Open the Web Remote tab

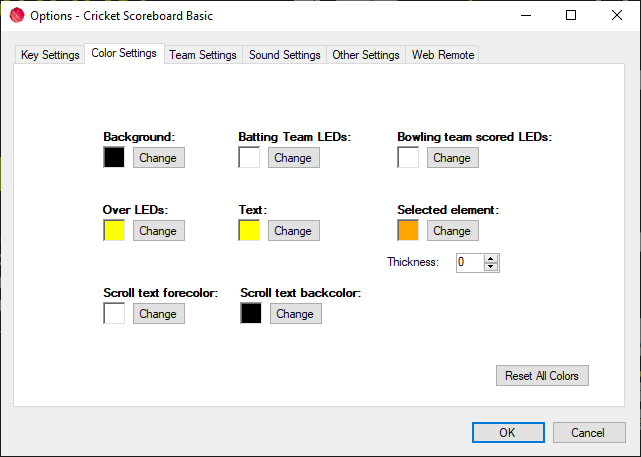443,55
